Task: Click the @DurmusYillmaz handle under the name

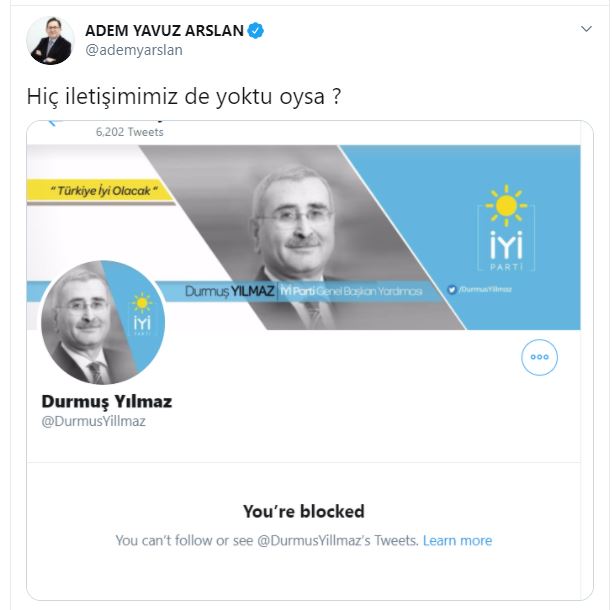Action: [93, 422]
